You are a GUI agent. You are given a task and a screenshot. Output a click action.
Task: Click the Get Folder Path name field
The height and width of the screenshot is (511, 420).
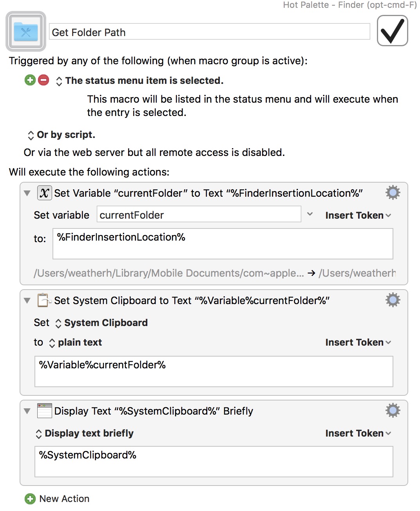pos(210,32)
